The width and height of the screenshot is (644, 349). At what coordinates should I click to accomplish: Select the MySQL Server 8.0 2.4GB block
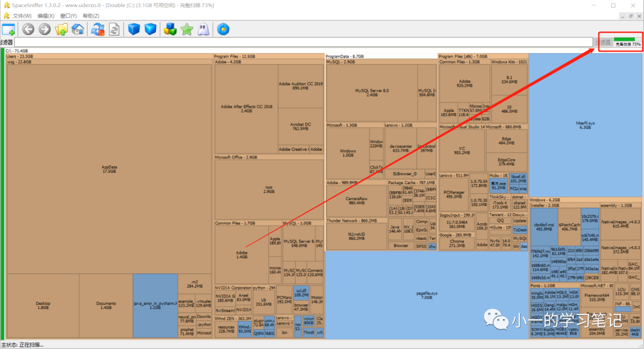click(x=371, y=93)
